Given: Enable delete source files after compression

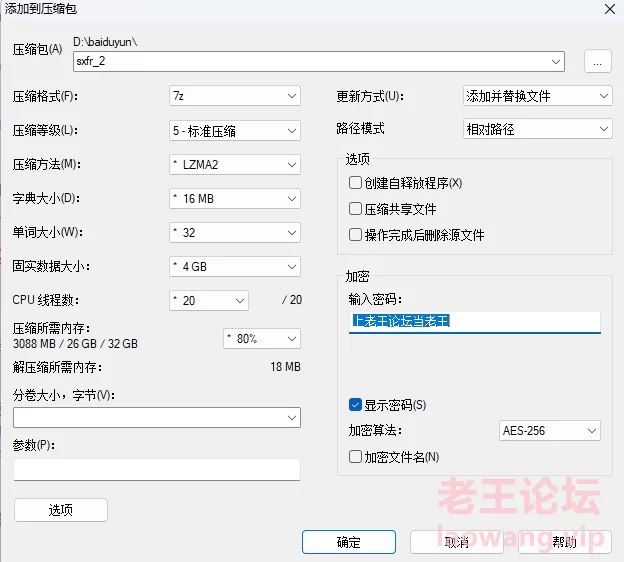Looking at the screenshot, I should pyautogui.click(x=355, y=235).
